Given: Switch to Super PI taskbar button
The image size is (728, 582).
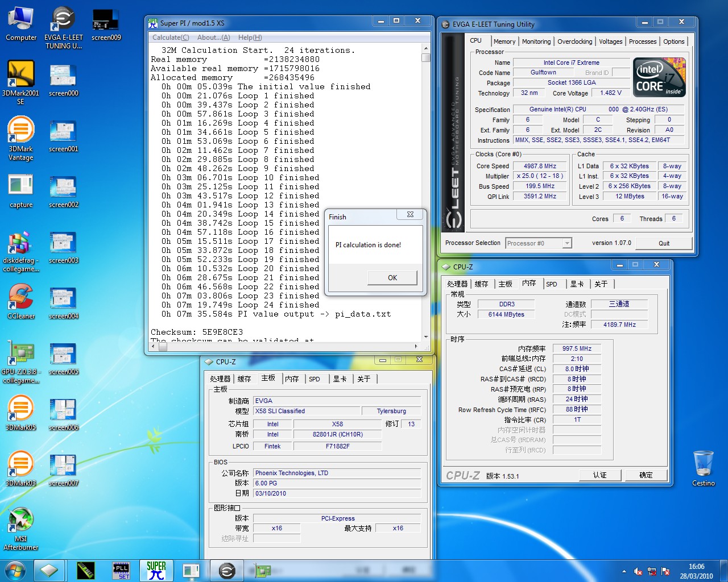Looking at the screenshot, I should coord(156,571).
